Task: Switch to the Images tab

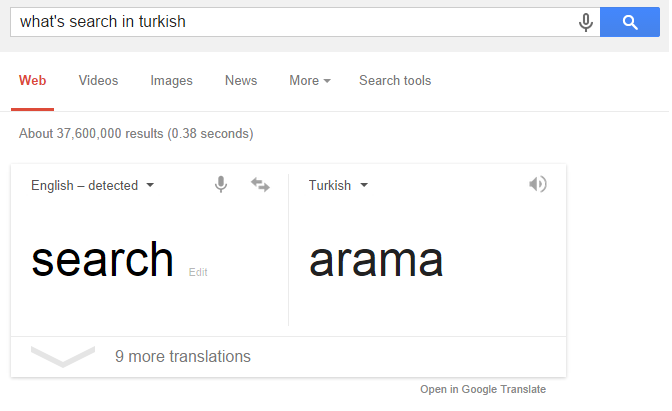Action: [171, 81]
